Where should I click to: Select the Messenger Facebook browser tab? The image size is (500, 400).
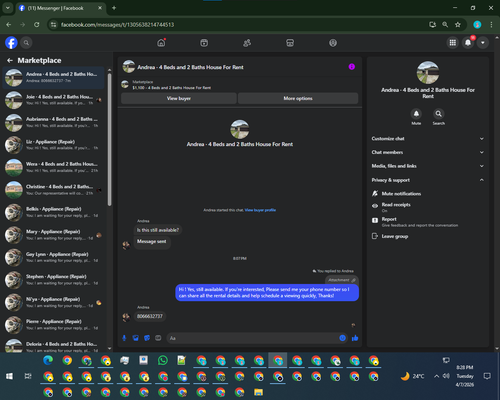pyautogui.click(x=60, y=8)
